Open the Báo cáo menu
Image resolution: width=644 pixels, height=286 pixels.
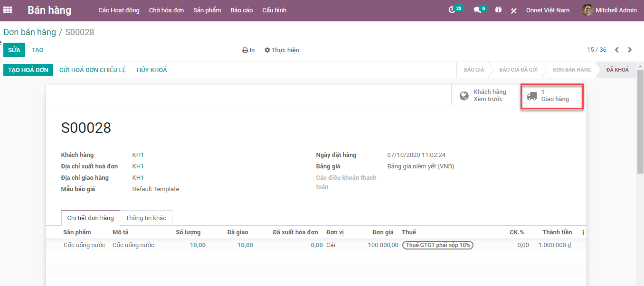(x=241, y=10)
